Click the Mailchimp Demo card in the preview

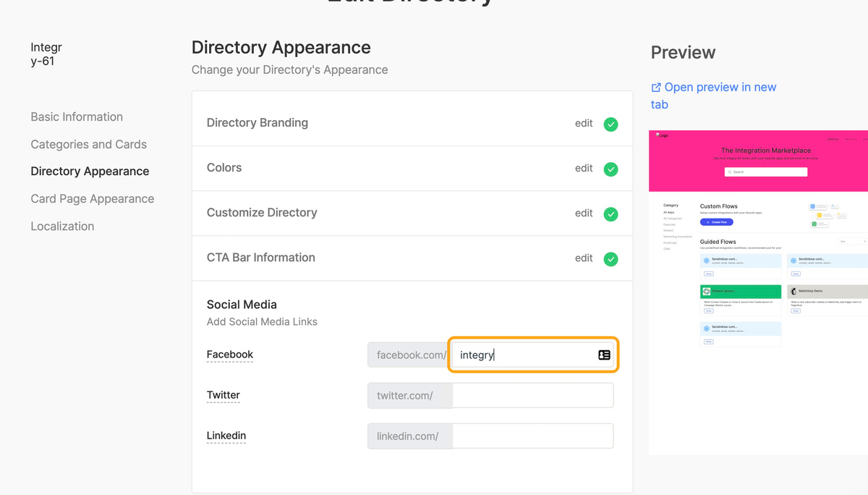coord(827,300)
